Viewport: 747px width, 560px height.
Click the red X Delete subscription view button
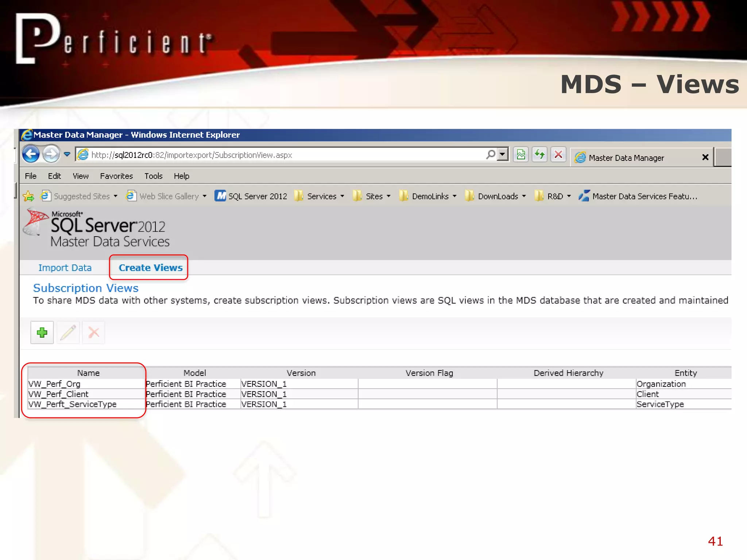(94, 332)
